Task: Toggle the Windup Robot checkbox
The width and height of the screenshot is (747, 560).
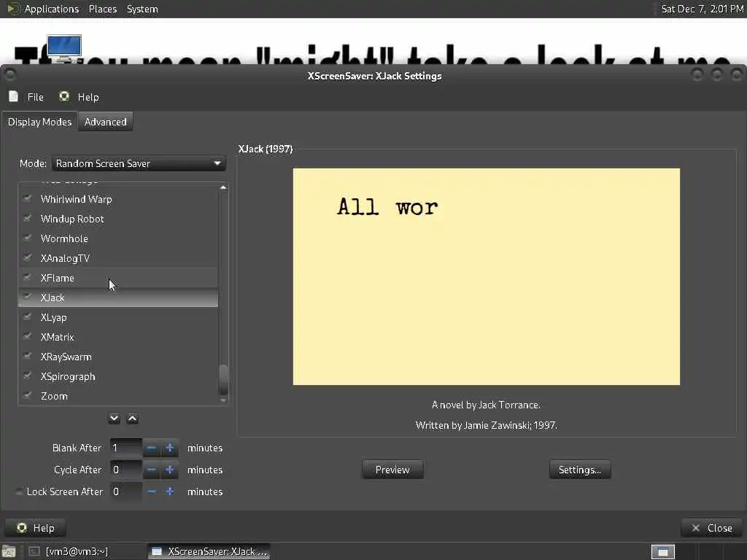Action: tap(28, 219)
